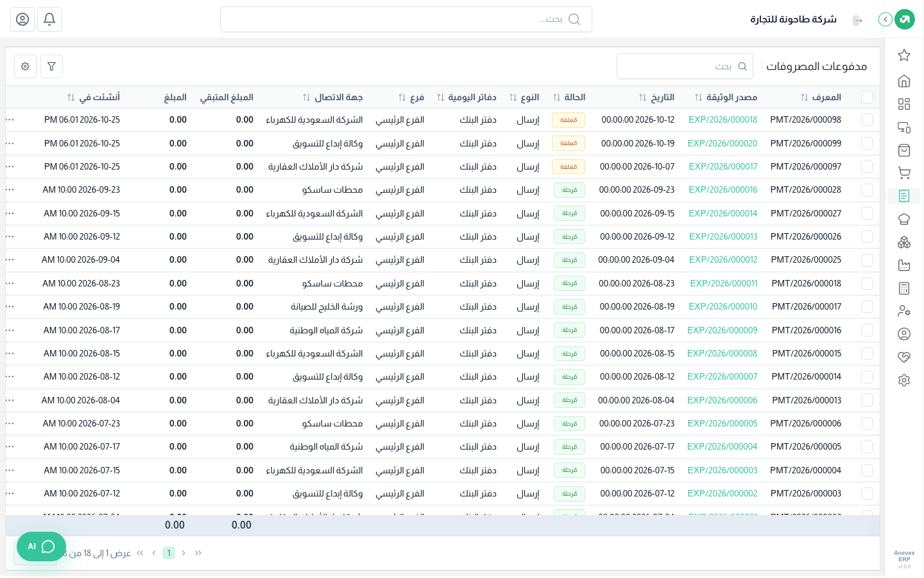The height and width of the screenshot is (578, 924).
Task: Check the row PMT/2026/000097
Action: click(x=867, y=167)
